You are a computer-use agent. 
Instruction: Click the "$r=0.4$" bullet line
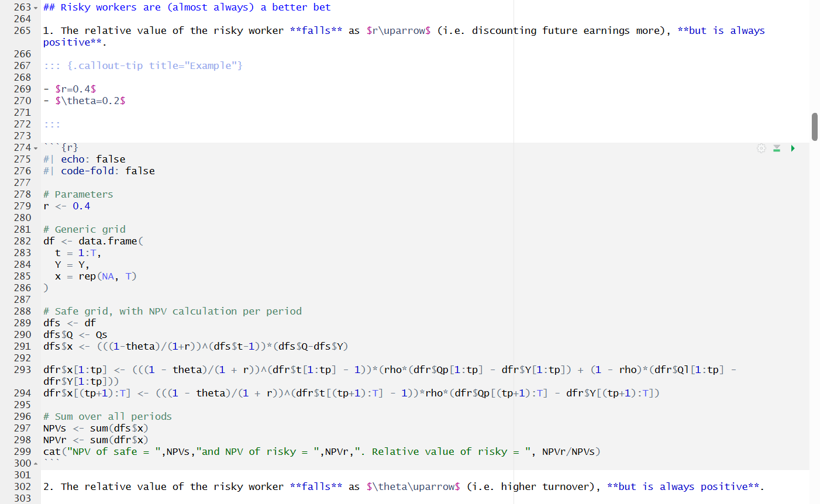[x=70, y=89]
